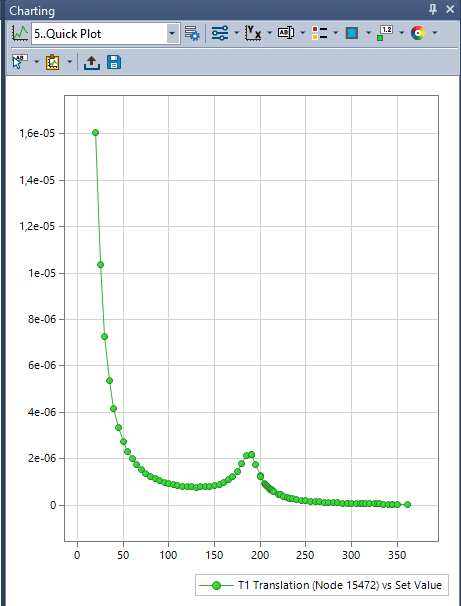Click the pointer select/tooltip tool icon
The width and height of the screenshot is (461, 606).
pos(20,62)
